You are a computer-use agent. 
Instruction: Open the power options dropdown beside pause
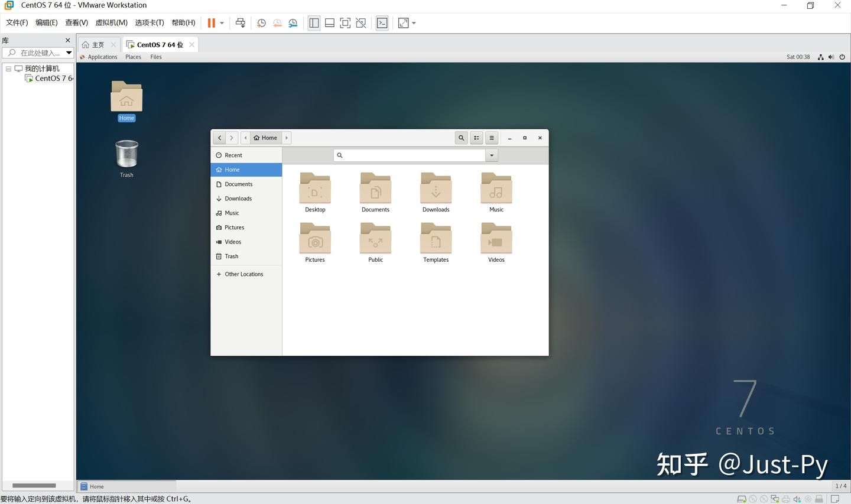click(222, 23)
